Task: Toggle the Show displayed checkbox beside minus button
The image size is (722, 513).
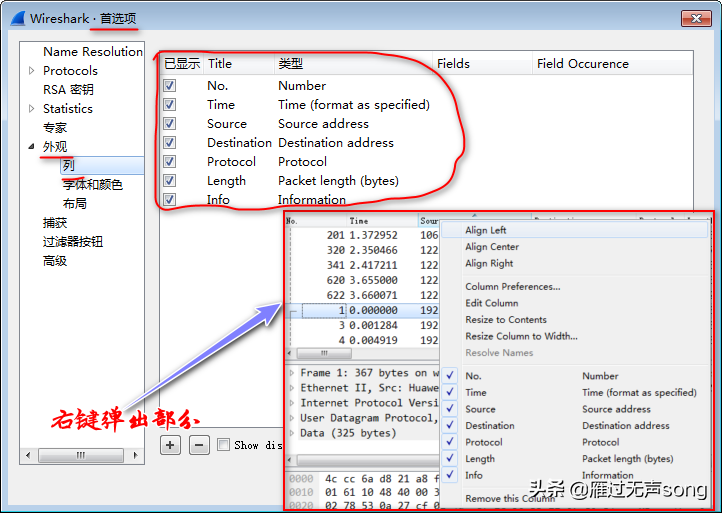Action: (x=223, y=445)
